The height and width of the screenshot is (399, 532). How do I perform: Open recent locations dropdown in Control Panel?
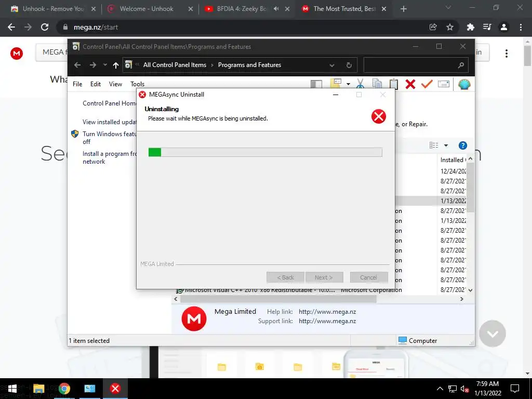(x=105, y=65)
